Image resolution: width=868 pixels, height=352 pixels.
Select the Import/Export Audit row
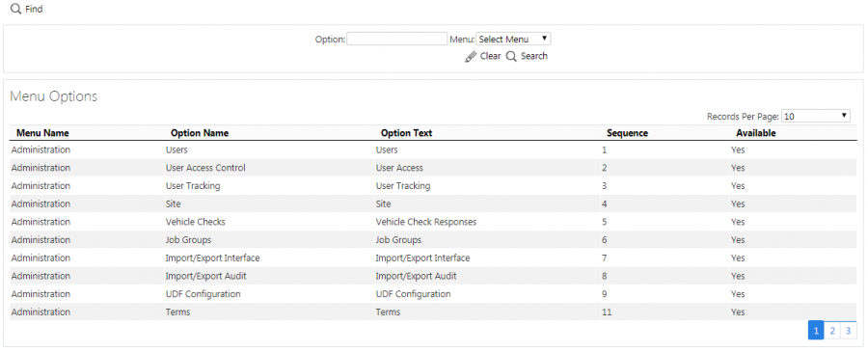coord(433,276)
